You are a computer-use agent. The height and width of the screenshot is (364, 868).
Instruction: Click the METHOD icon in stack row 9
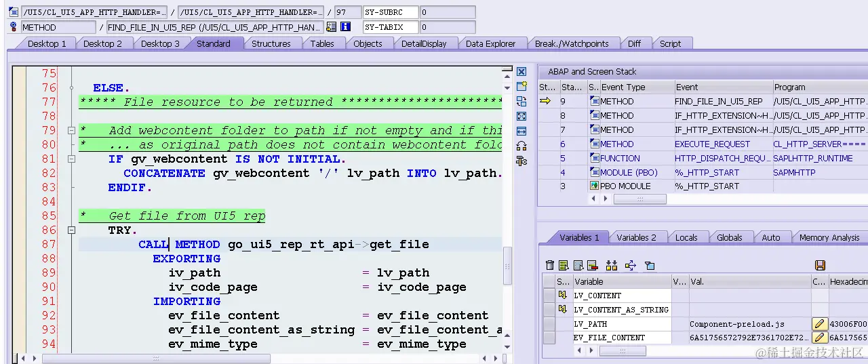593,102
